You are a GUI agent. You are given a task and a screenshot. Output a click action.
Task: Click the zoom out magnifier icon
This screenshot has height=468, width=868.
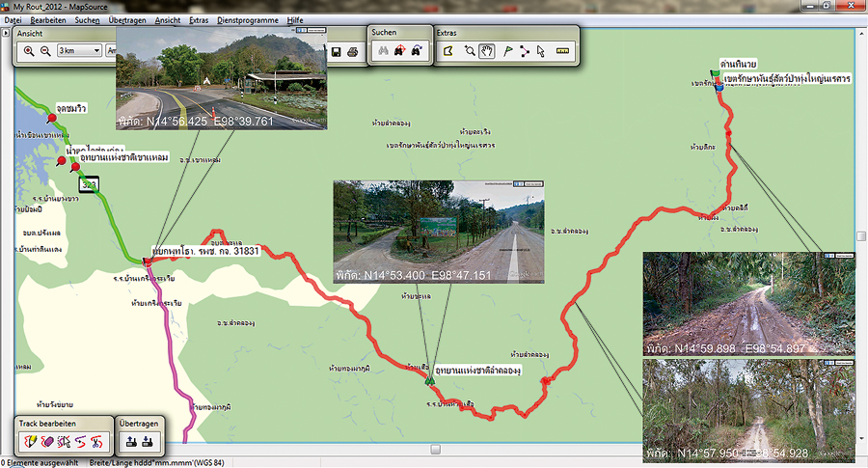point(45,50)
